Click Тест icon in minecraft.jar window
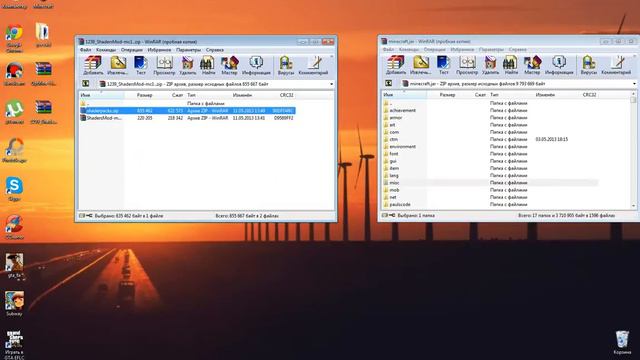The image size is (640, 360). [443, 65]
